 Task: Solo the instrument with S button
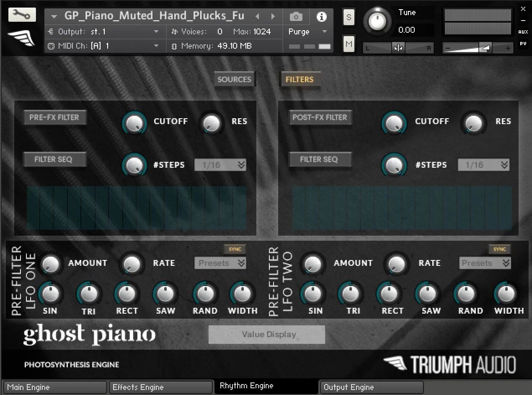point(349,17)
